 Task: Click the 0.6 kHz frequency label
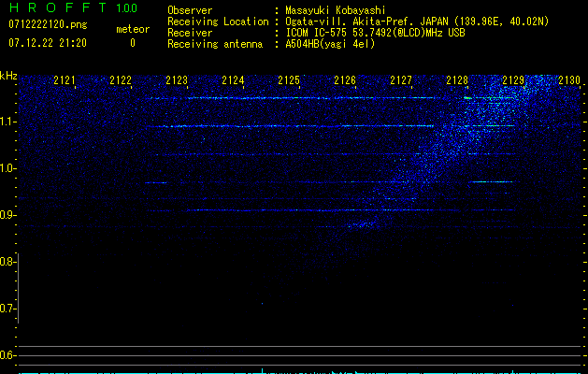point(7,355)
